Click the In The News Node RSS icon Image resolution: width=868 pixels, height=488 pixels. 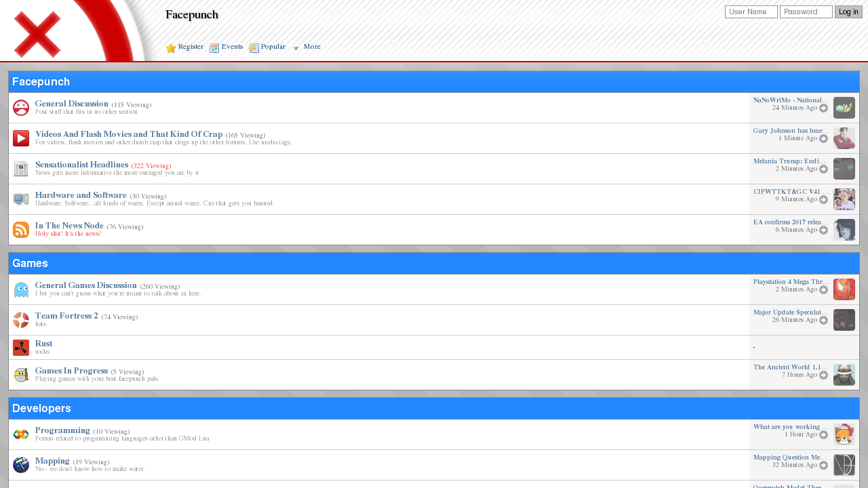(x=21, y=230)
